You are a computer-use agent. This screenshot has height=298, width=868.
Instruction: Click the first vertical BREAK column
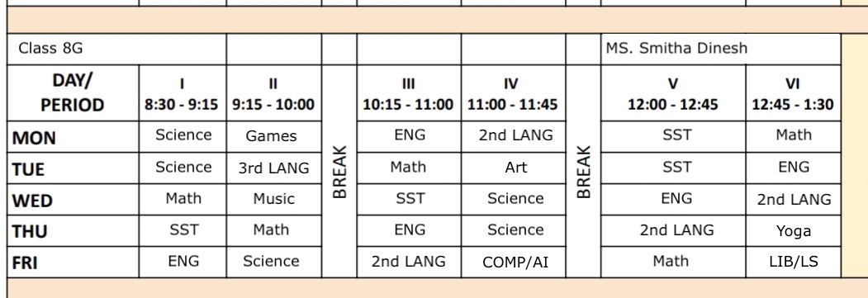[x=339, y=172]
